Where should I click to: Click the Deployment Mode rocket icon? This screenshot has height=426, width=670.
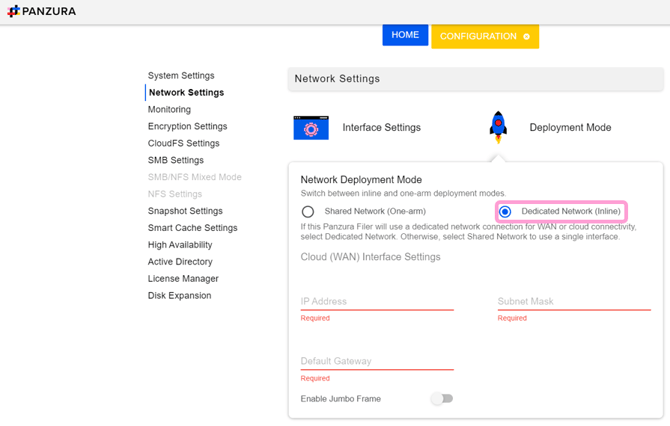[498, 127]
